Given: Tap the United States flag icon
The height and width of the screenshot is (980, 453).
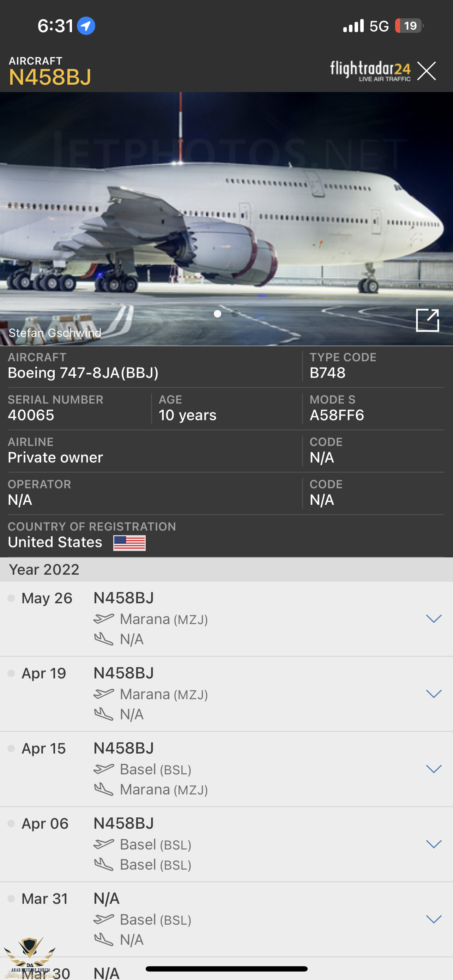Looking at the screenshot, I should coord(129,543).
